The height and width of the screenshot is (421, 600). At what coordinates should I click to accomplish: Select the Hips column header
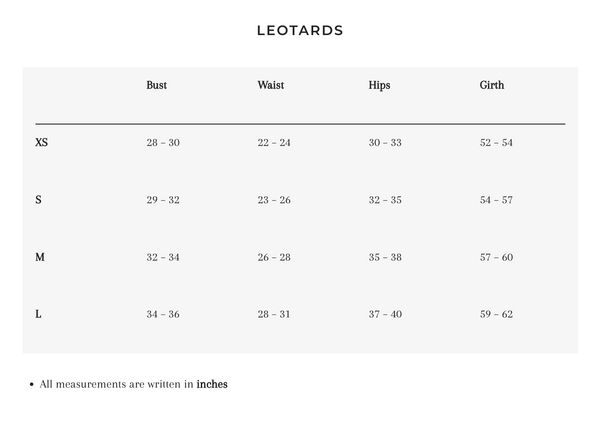379,85
